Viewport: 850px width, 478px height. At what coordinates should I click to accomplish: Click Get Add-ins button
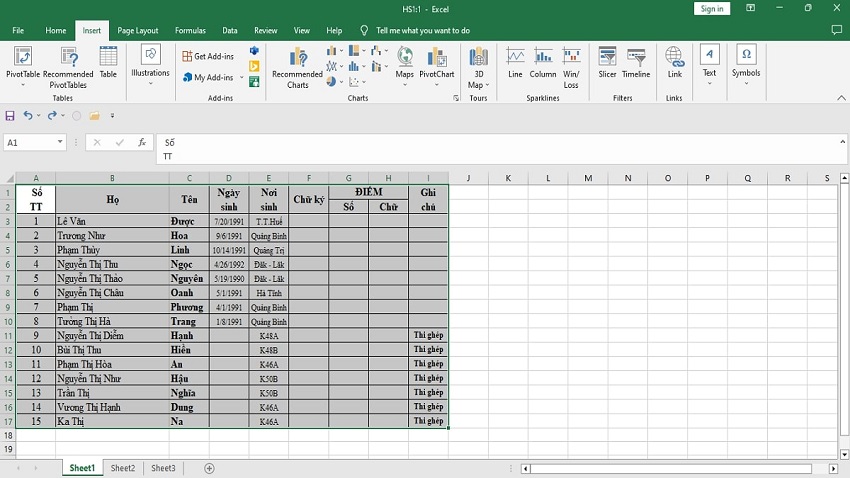208,56
